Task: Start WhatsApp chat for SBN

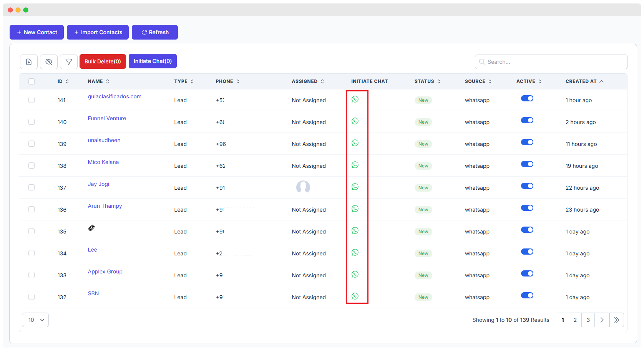Action: tap(355, 296)
